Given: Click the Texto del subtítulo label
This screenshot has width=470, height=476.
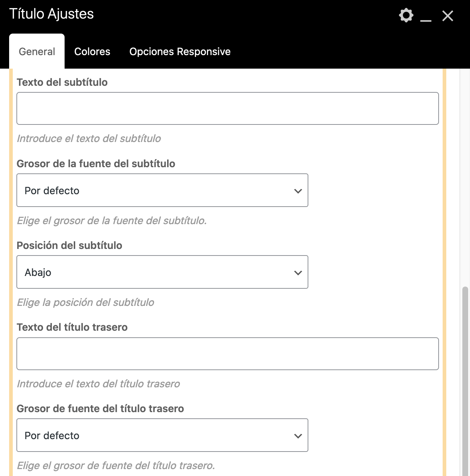Looking at the screenshot, I should 62,82.
